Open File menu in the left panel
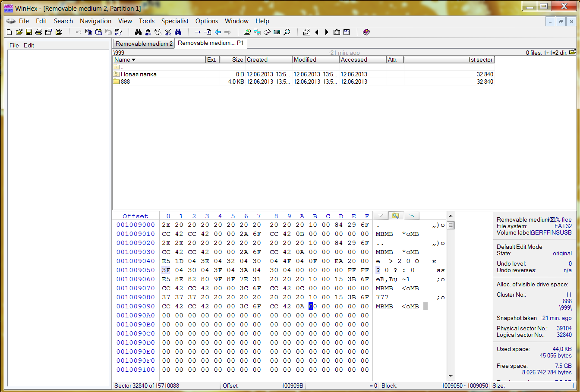Viewport: 580px width, 392px height. tap(14, 45)
